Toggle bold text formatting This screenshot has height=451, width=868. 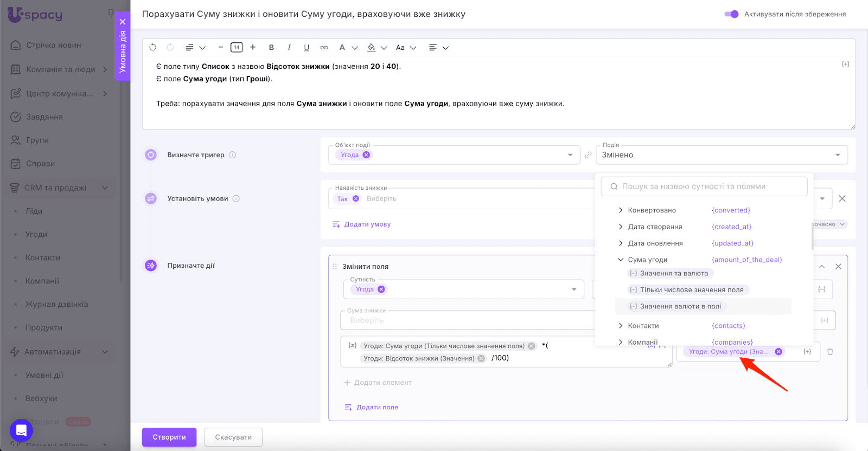coord(271,48)
